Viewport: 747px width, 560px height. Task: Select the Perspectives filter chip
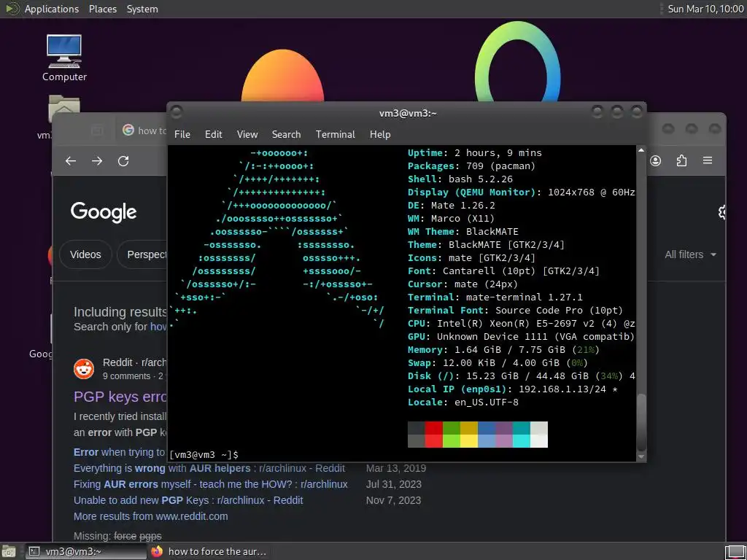(143, 254)
